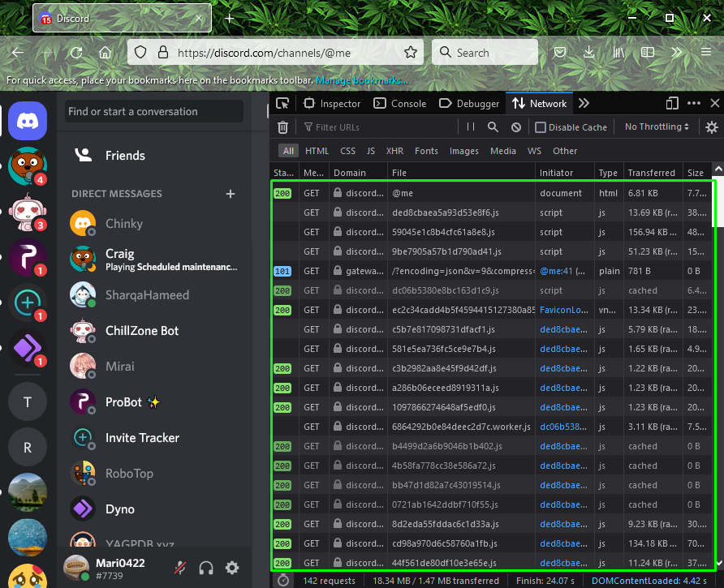Select the All filter button
This screenshot has height=588, width=724.
click(x=289, y=151)
